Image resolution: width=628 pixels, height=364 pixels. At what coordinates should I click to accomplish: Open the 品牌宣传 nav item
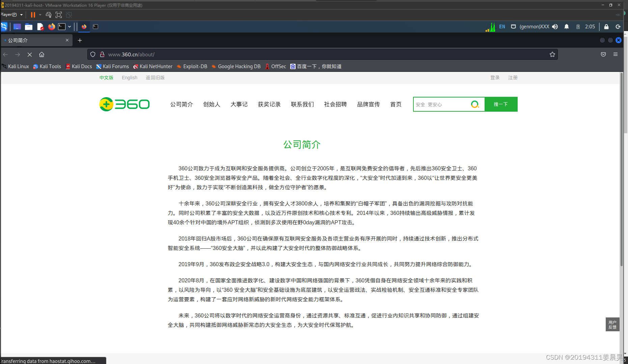[368, 104]
